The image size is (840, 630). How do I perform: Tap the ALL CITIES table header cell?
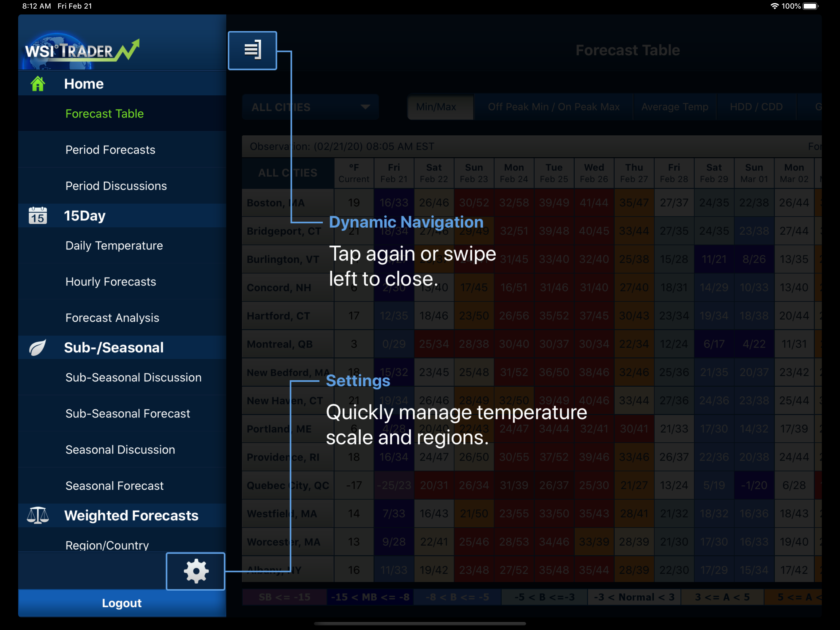point(288,173)
